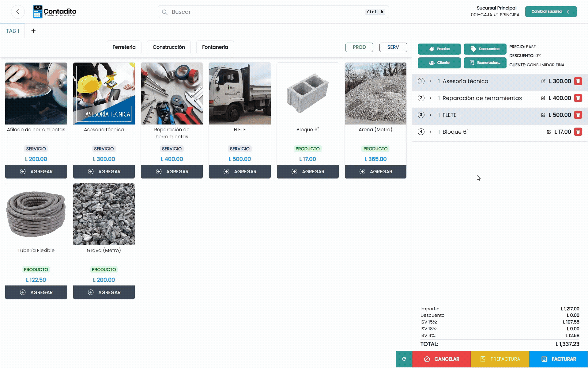Open Cambiar sucursal selector
Viewport: 588px width, 368px height.
tap(551, 12)
